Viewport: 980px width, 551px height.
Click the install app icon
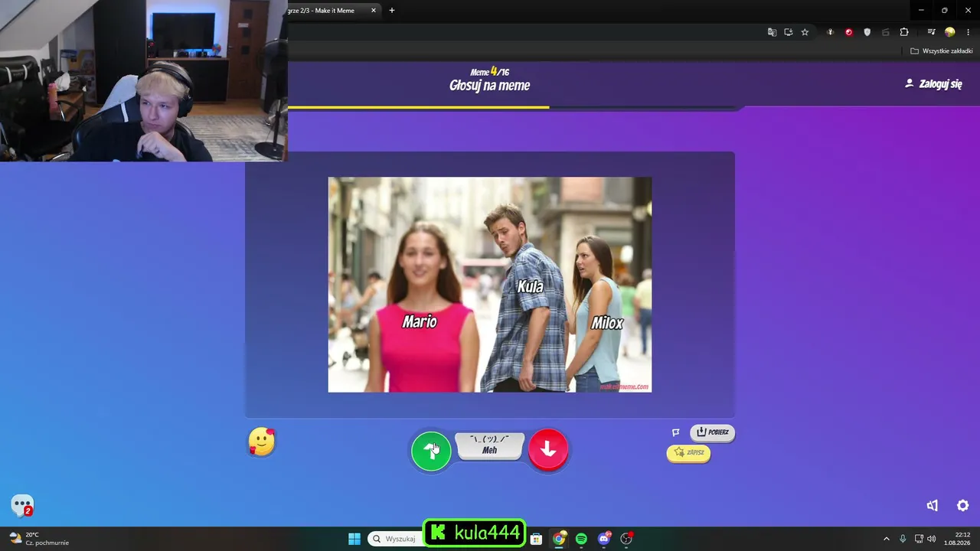tap(789, 32)
